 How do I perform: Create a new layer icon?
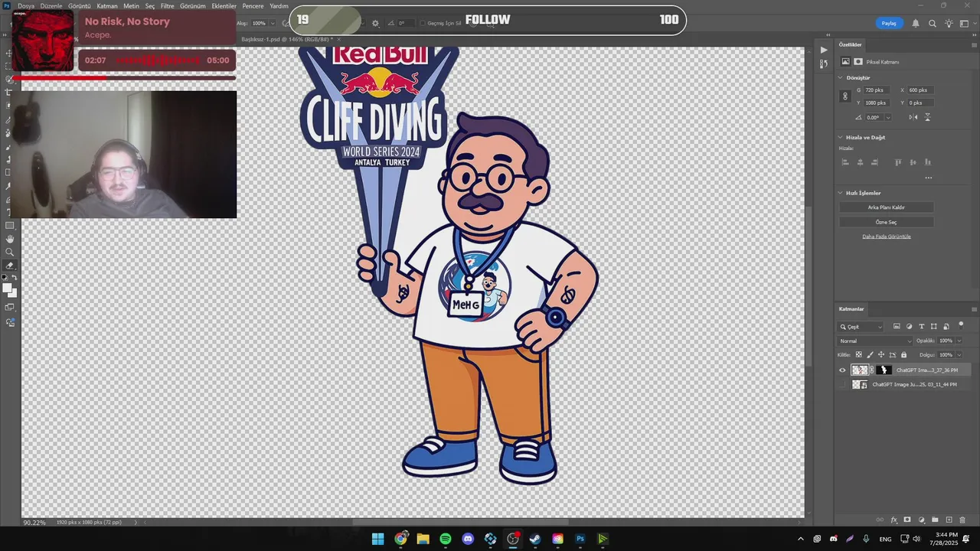click(949, 520)
